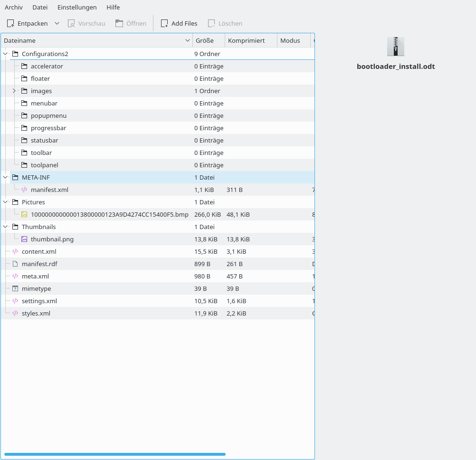This screenshot has width=476, height=460.
Task: Click the horizontal scrollbar of file list
Action: tap(115, 454)
